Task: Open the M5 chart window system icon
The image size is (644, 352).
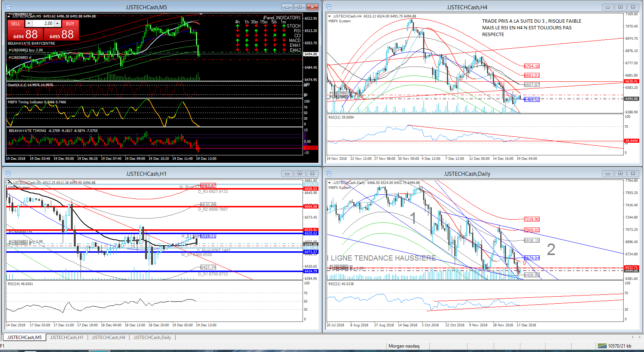Action: tap(8, 7)
